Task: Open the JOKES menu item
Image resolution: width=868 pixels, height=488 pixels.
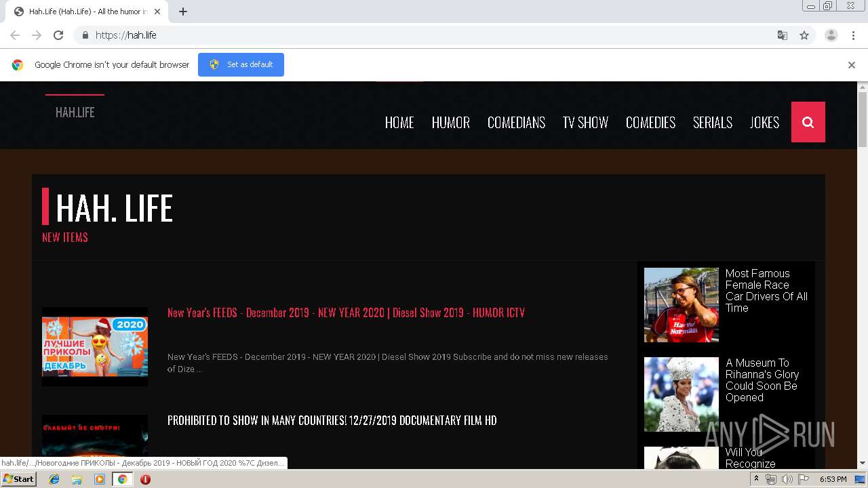Action: [x=764, y=123]
